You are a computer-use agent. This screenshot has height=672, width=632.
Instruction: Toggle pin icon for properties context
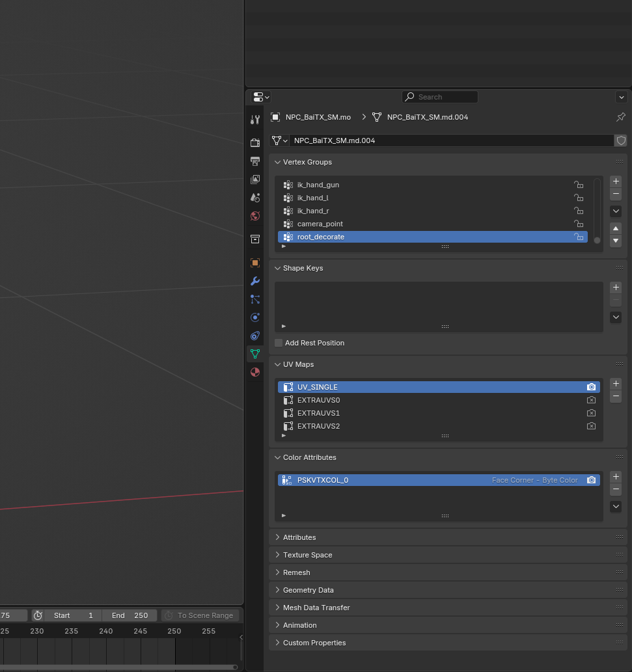620,117
